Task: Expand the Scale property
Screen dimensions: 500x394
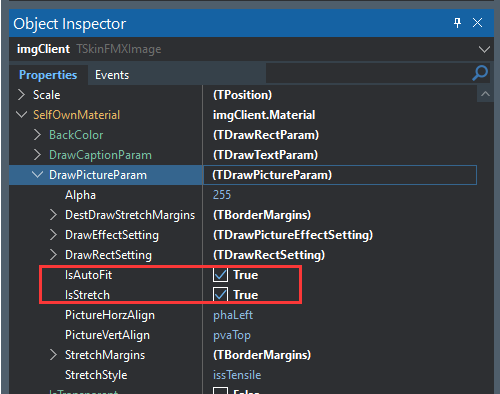Action: coord(21,95)
